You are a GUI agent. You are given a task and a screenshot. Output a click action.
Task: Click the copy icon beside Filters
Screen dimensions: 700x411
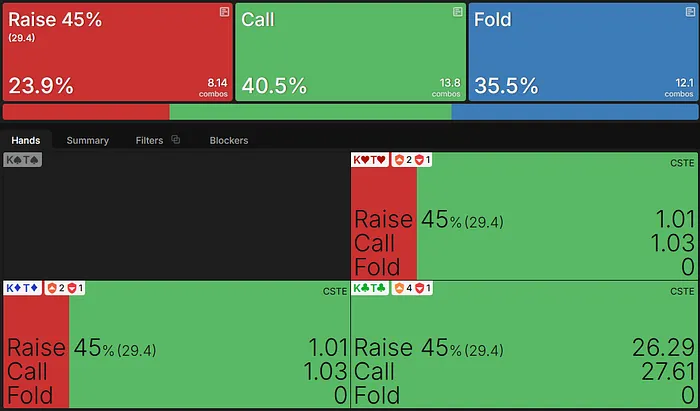176,140
